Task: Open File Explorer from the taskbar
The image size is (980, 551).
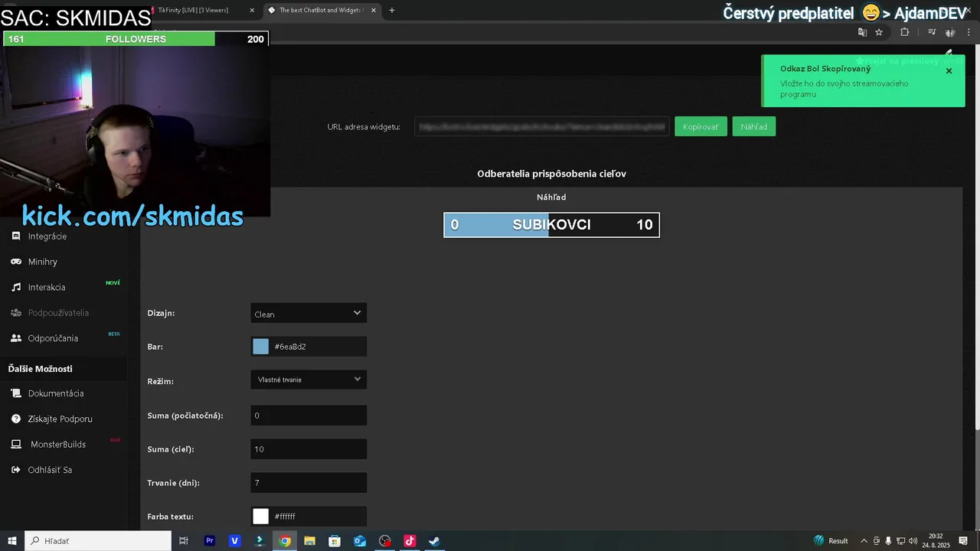Action: (x=309, y=541)
